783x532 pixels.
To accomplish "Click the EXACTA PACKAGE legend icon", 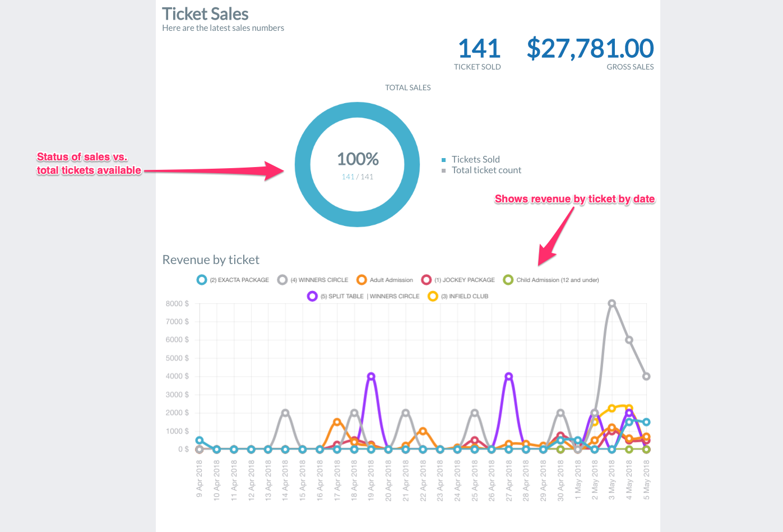I will point(201,280).
